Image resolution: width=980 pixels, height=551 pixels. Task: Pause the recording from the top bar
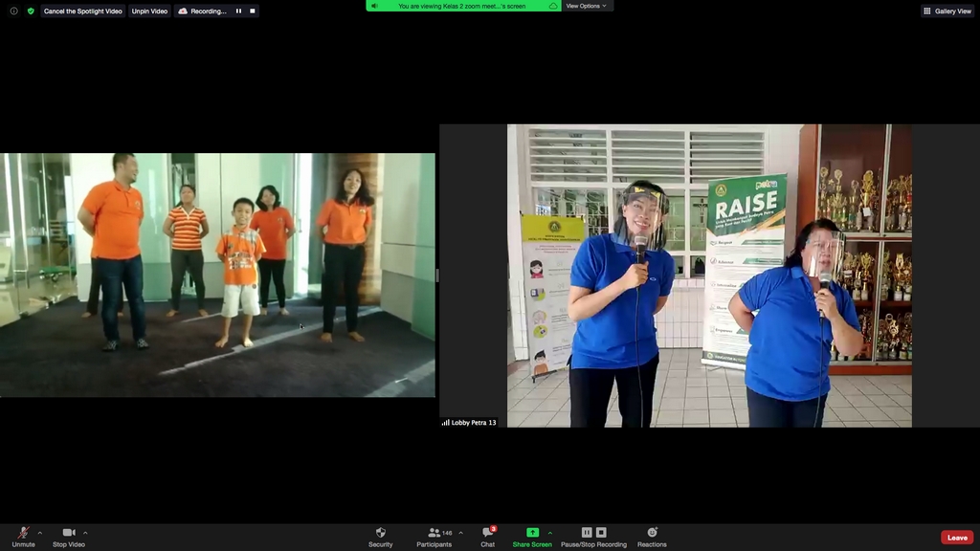(239, 11)
